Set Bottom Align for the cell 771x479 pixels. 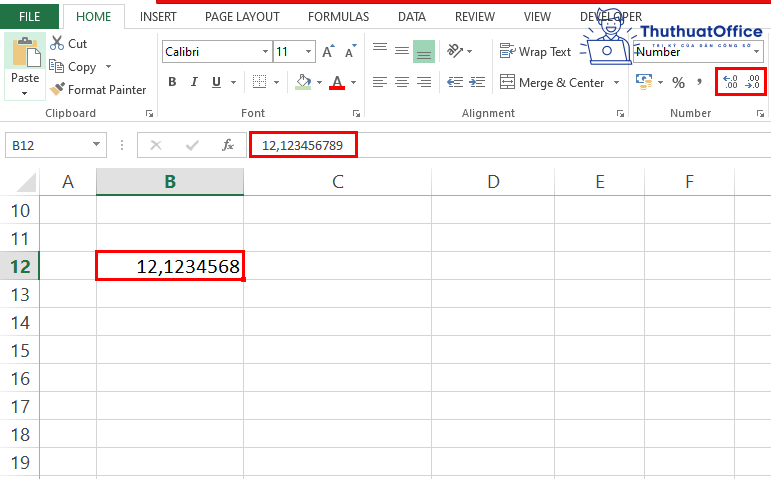click(x=424, y=51)
